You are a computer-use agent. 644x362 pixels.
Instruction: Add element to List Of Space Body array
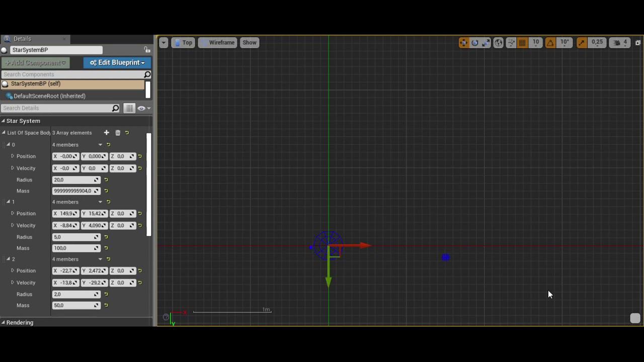pos(106,133)
